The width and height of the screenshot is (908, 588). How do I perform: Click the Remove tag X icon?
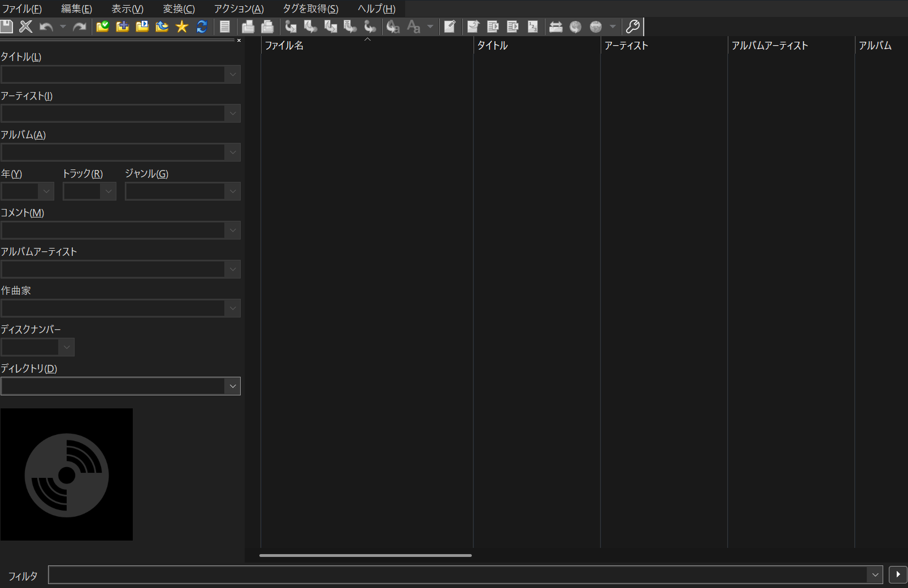26,27
